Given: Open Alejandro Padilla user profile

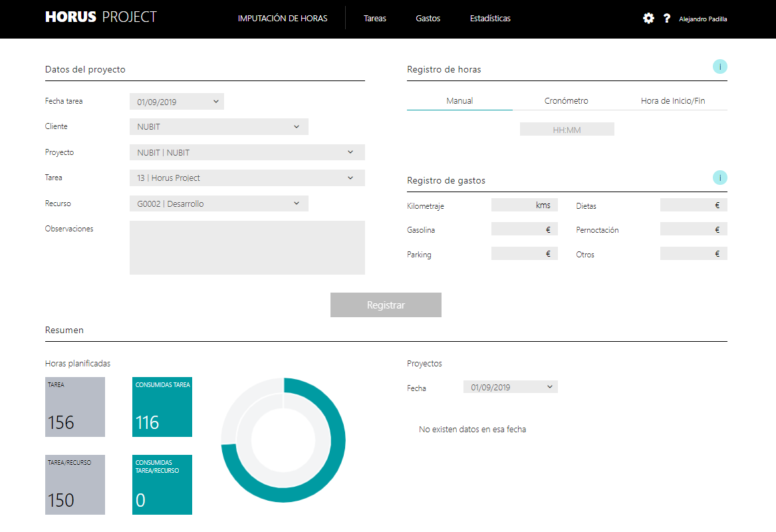Looking at the screenshot, I should click(x=703, y=19).
